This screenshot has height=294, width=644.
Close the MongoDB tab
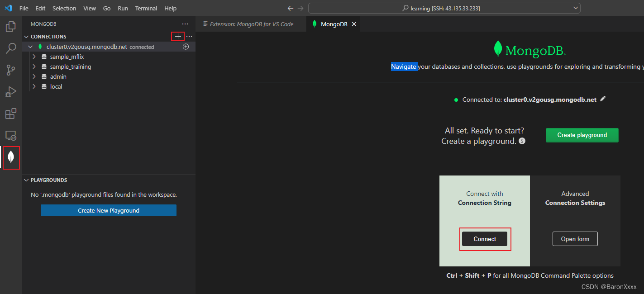[x=354, y=24]
